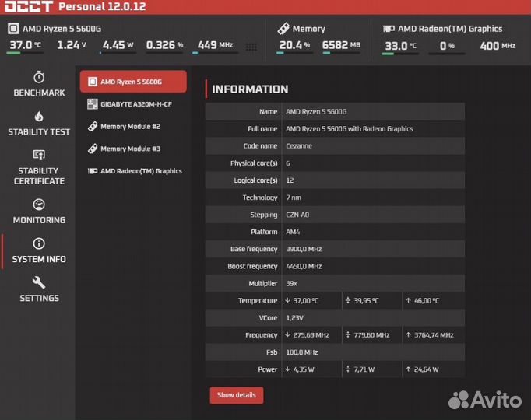Click the GIGABYTE motherboard icon
The height and width of the screenshot is (420, 531).
pyautogui.click(x=92, y=104)
